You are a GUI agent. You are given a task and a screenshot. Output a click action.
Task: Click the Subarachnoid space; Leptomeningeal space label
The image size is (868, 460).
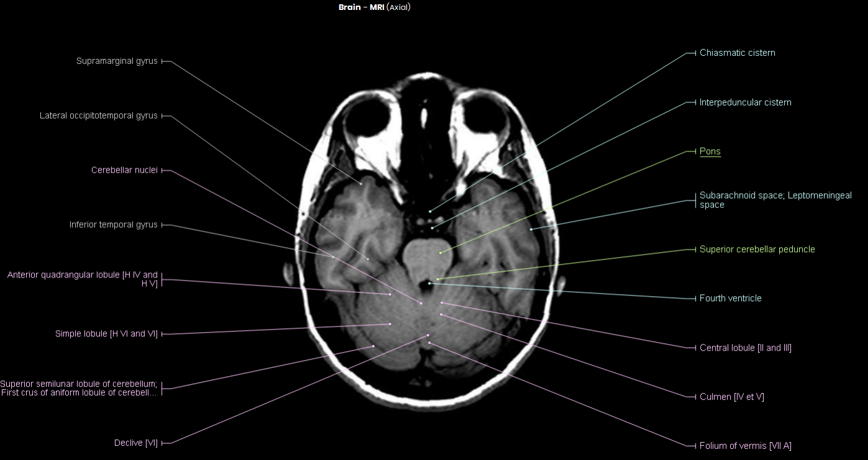(x=775, y=200)
